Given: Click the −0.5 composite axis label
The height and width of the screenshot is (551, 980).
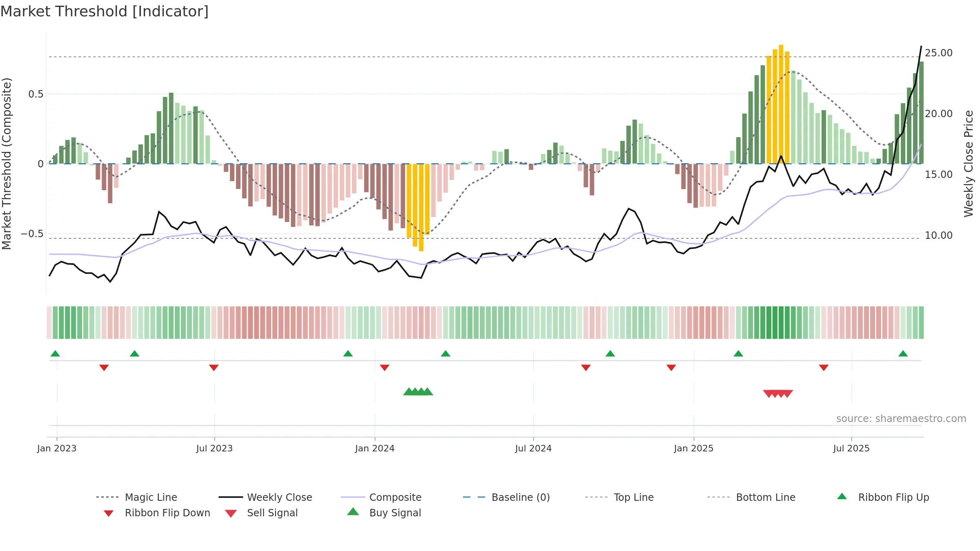Looking at the screenshot, I should point(32,234).
